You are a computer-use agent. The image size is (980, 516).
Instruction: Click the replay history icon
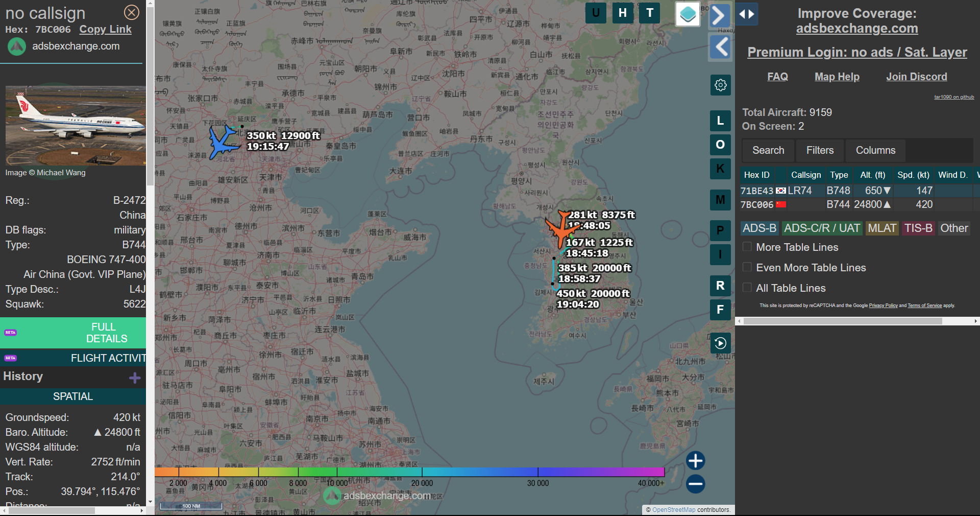pyautogui.click(x=721, y=343)
